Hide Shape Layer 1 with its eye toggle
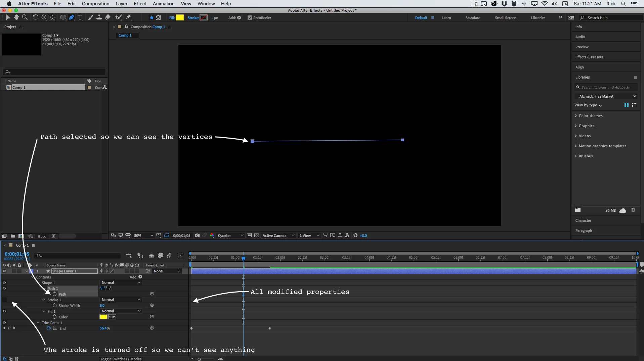Image resolution: width=644 pixels, height=361 pixels. (x=4, y=271)
